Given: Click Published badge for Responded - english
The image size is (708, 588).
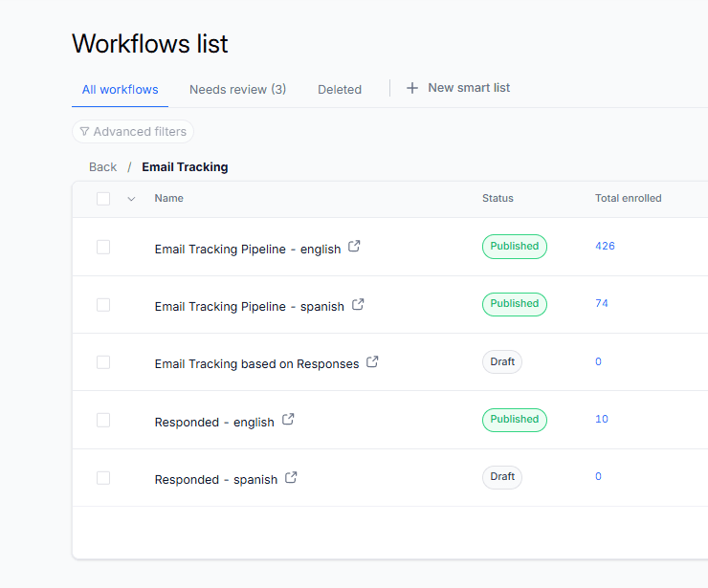Looking at the screenshot, I should coord(515,420).
